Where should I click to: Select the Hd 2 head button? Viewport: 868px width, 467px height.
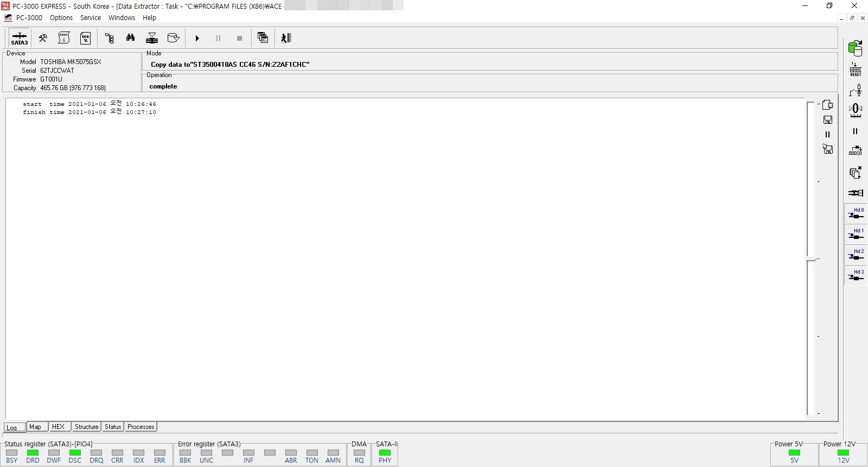856,255
